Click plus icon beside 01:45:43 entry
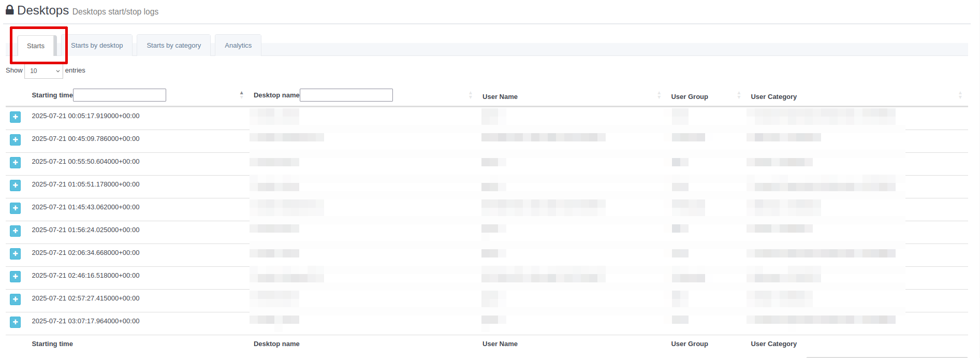980x358 pixels. [x=16, y=208]
